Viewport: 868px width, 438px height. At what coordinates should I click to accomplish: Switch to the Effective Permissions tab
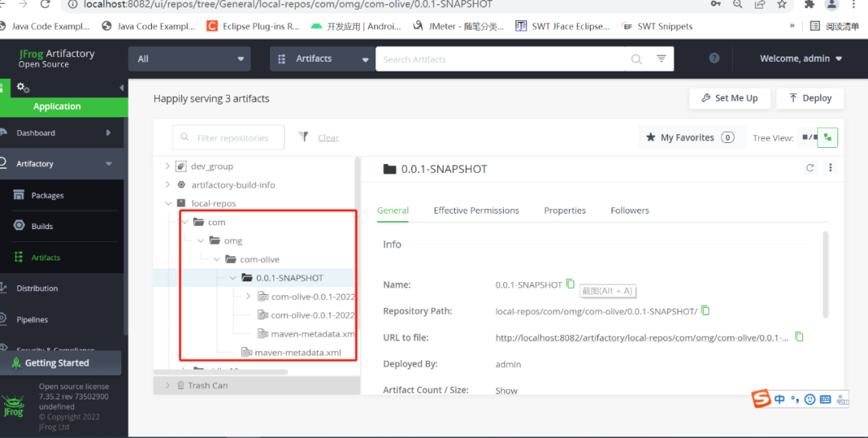tap(476, 211)
